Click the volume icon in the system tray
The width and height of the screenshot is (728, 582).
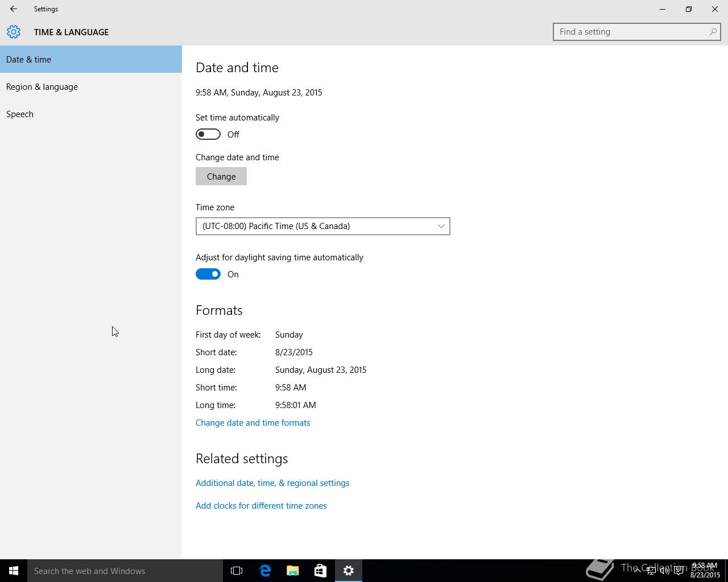pos(664,571)
